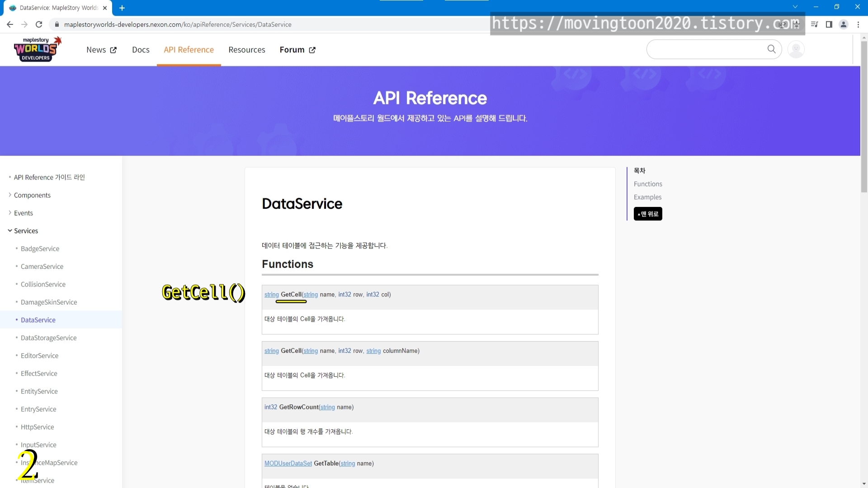Open the browser menu with three dots
This screenshot has width=868, height=488.
[858, 24]
